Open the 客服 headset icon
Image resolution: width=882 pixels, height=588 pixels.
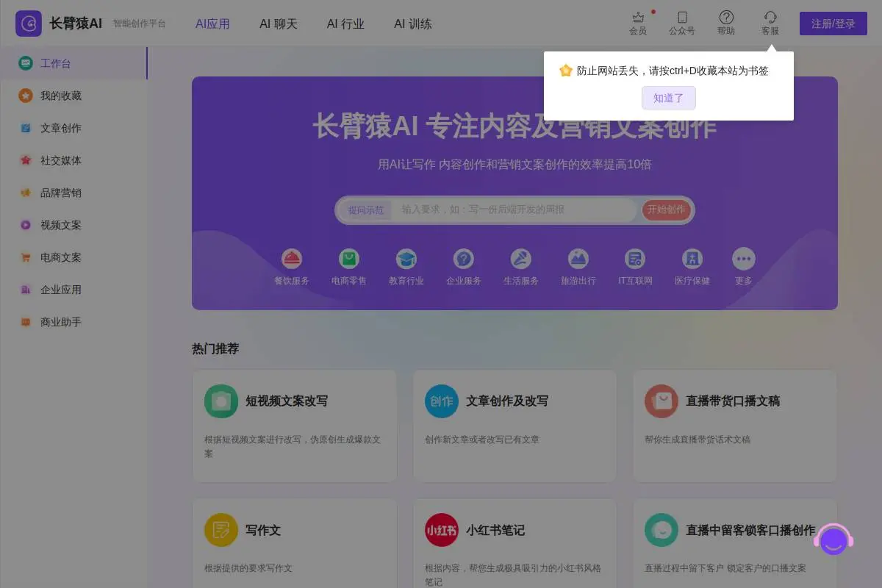click(x=770, y=17)
